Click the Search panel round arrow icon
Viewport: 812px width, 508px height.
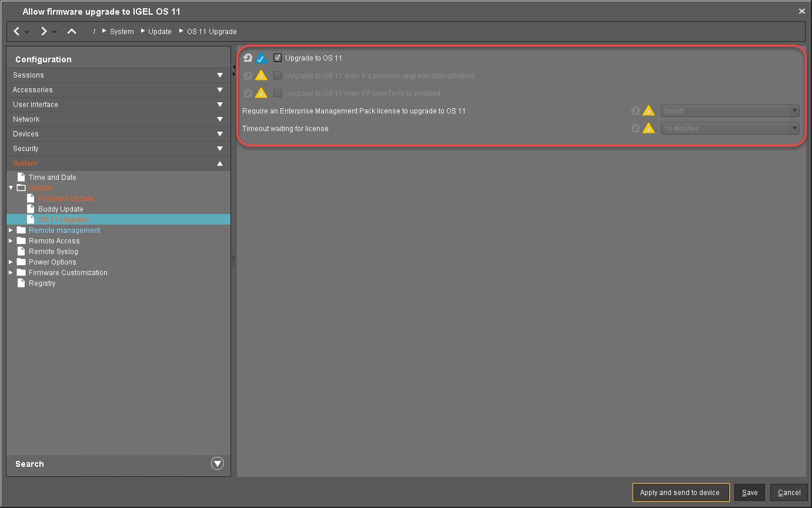218,463
